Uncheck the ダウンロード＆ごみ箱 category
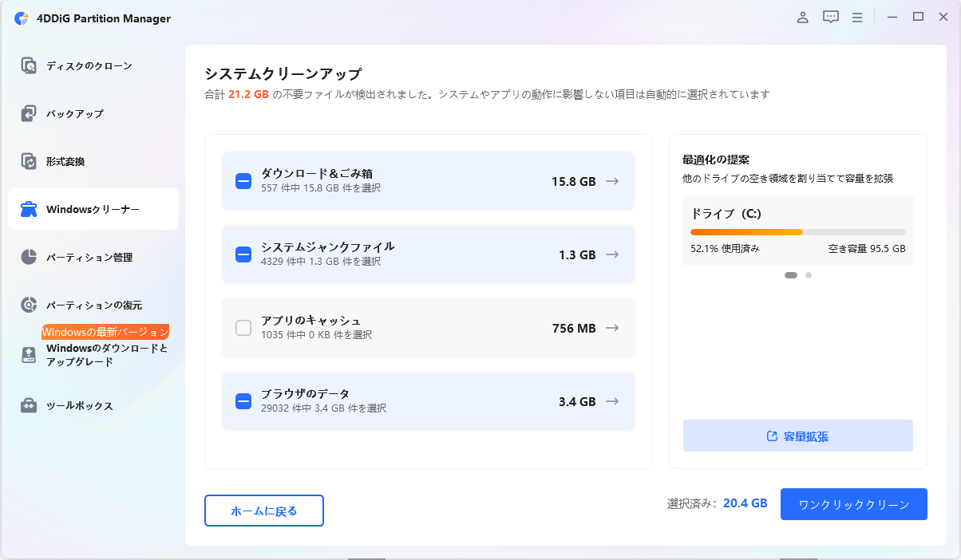 click(x=243, y=181)
